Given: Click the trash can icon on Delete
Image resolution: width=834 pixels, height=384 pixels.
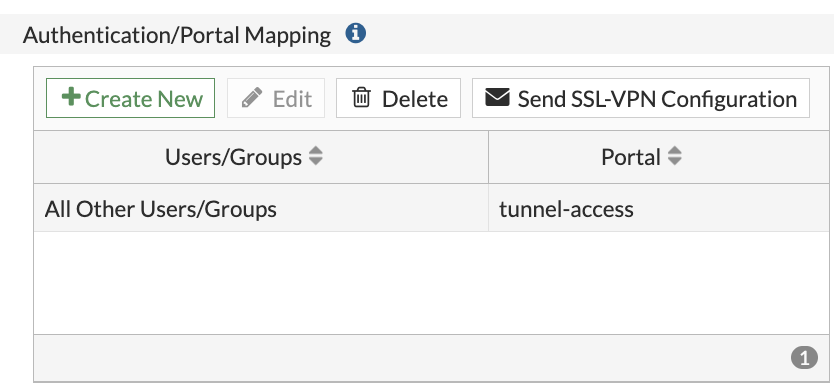Looking at the screenshot, I should click(x=361, y=98).
